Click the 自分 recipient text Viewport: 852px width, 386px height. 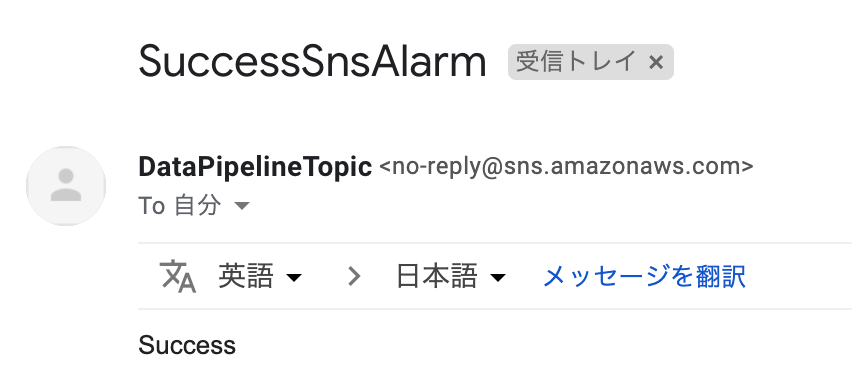pyautogui.click(x=197, y=206)
